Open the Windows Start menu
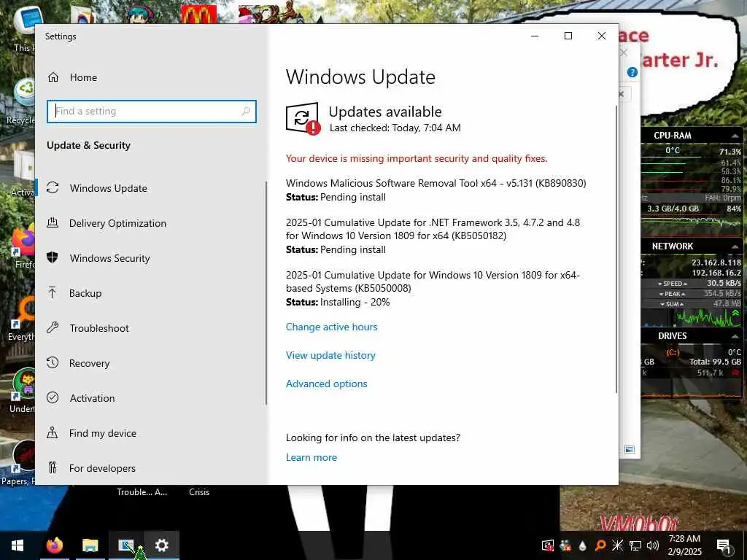The width and height of the screenshot is (747, 560). point(18,545)
